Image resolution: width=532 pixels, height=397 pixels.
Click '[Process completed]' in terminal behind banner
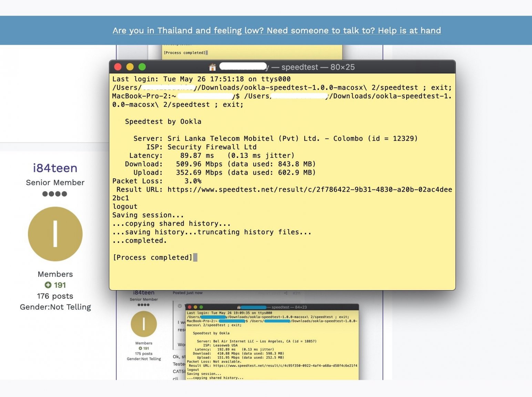coord(185,53)
